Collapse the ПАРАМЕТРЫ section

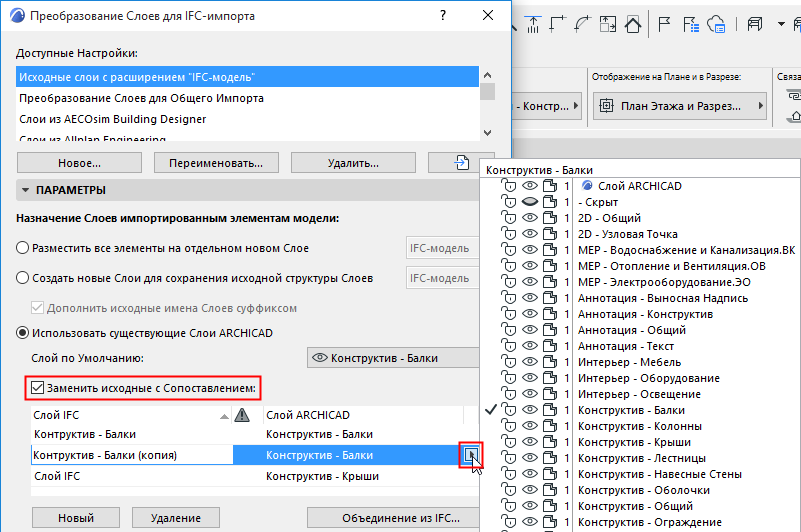click(25, 190)
